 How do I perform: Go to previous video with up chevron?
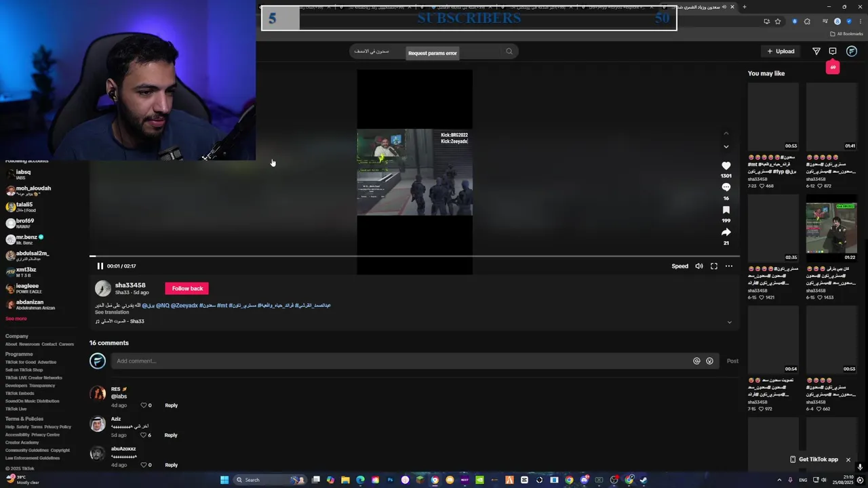[x=726, y=134]
